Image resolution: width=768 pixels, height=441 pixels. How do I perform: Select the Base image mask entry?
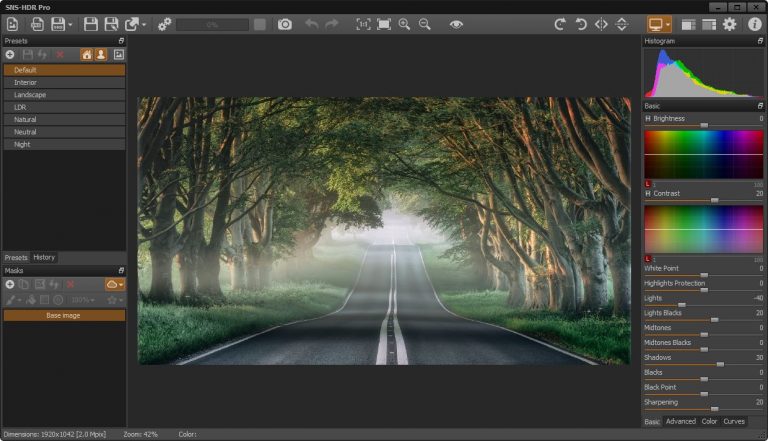[64, 316]
